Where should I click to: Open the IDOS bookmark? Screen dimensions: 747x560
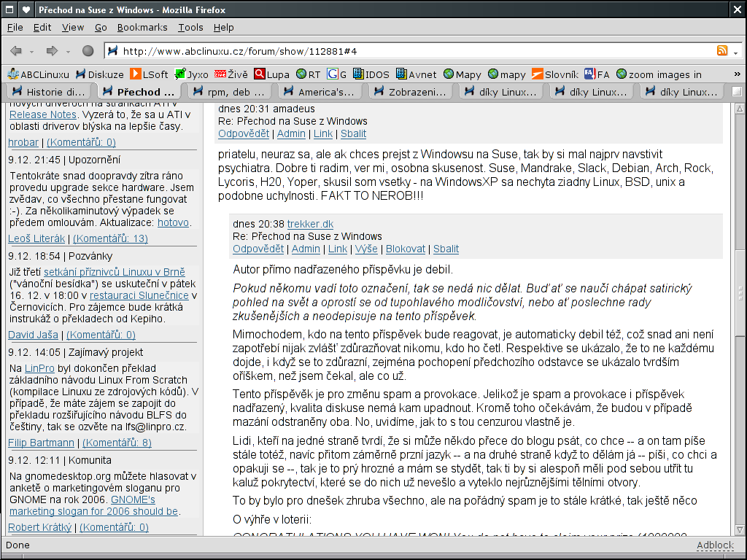[371, 74]
